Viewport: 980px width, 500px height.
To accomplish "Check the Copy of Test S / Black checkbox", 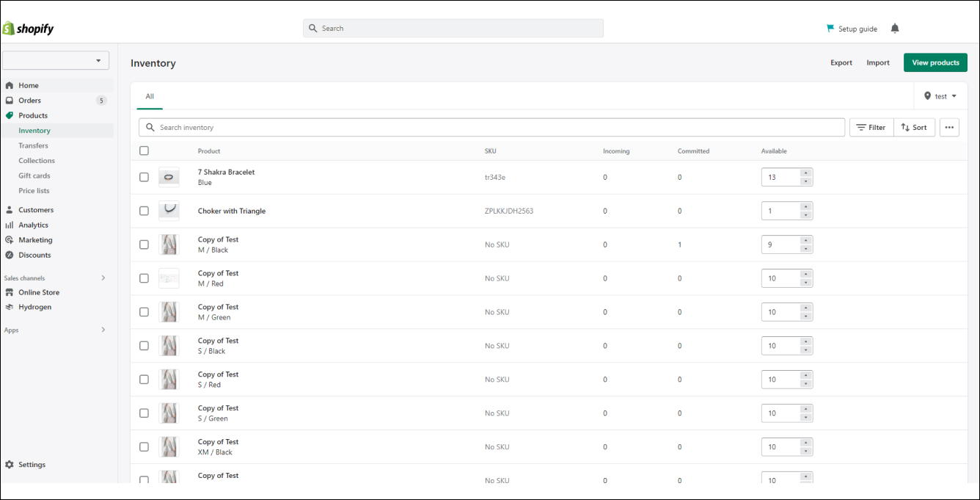I will point(144,346).
